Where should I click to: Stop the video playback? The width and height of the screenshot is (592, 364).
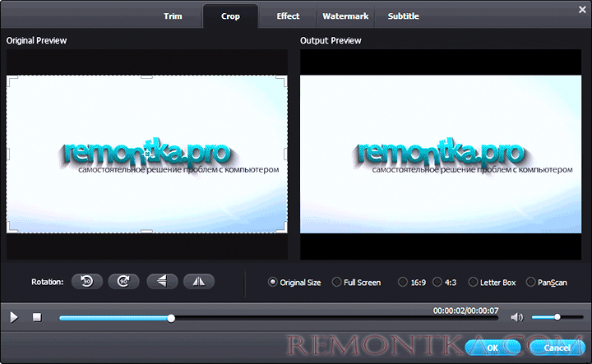37,317
